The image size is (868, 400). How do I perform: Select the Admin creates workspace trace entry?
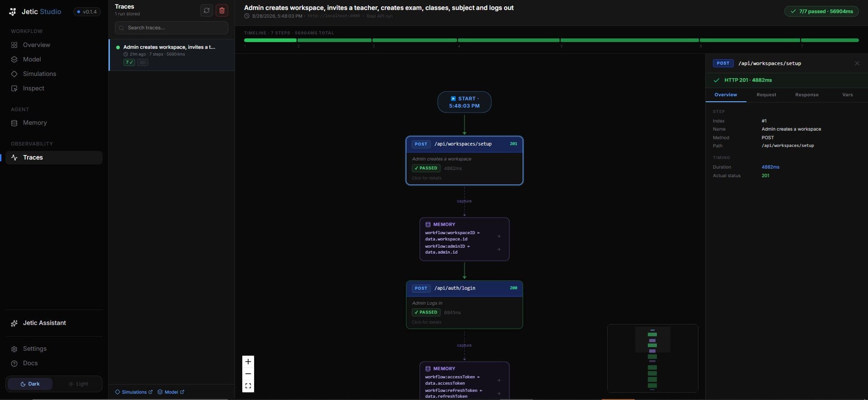(171, 55)
